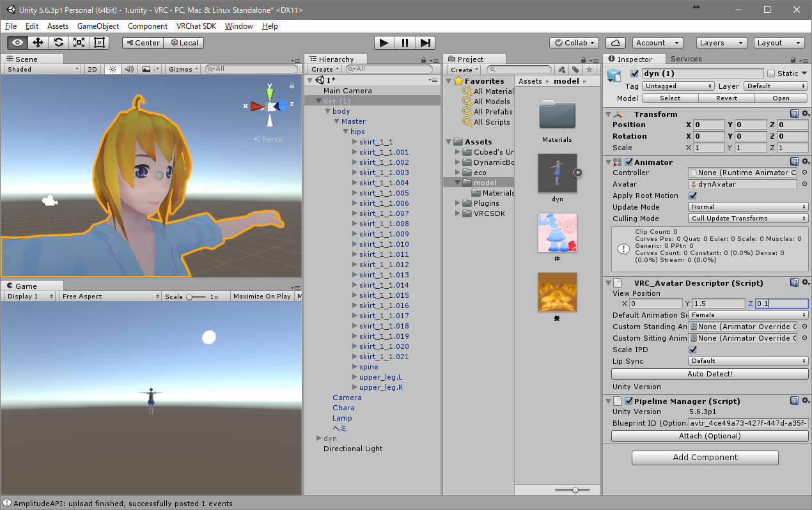Click the Save Search star icon
Screen dimensions: 812x510
589,70
